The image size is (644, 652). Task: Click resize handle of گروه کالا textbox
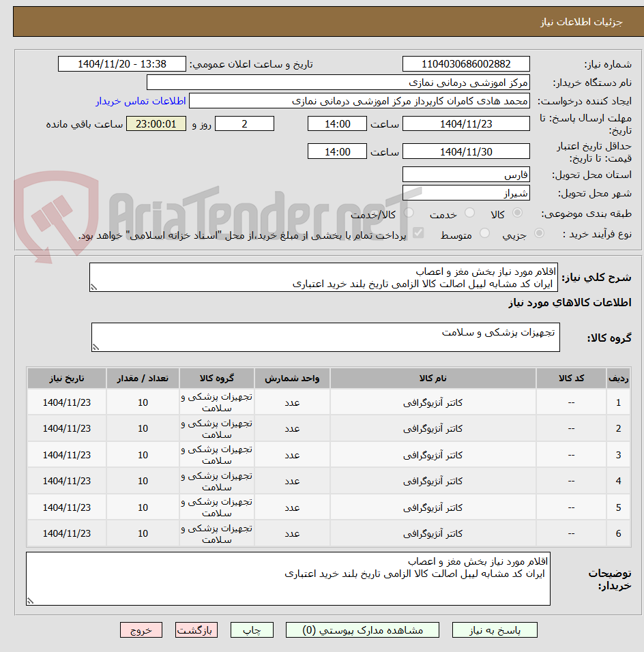tap(96, 347)
